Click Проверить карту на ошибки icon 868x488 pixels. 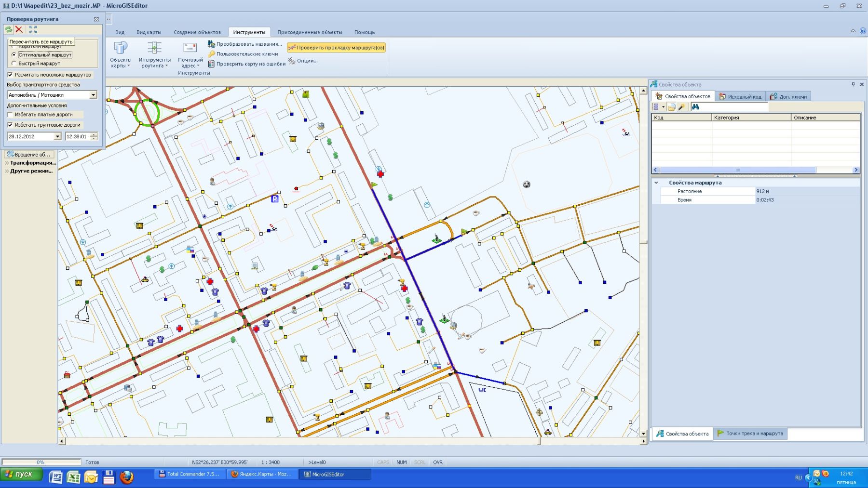211,64
